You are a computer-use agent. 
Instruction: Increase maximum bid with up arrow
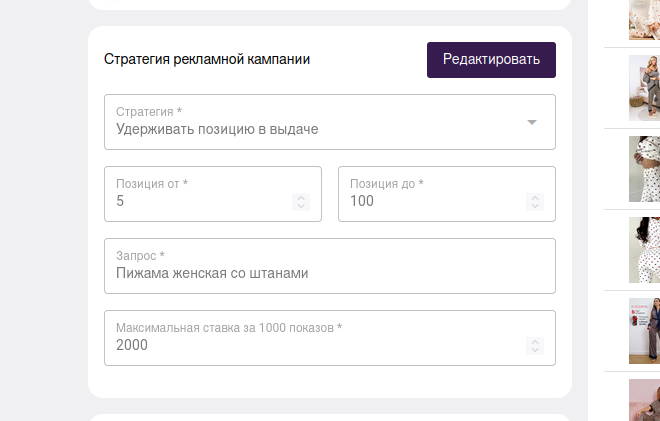535,341
